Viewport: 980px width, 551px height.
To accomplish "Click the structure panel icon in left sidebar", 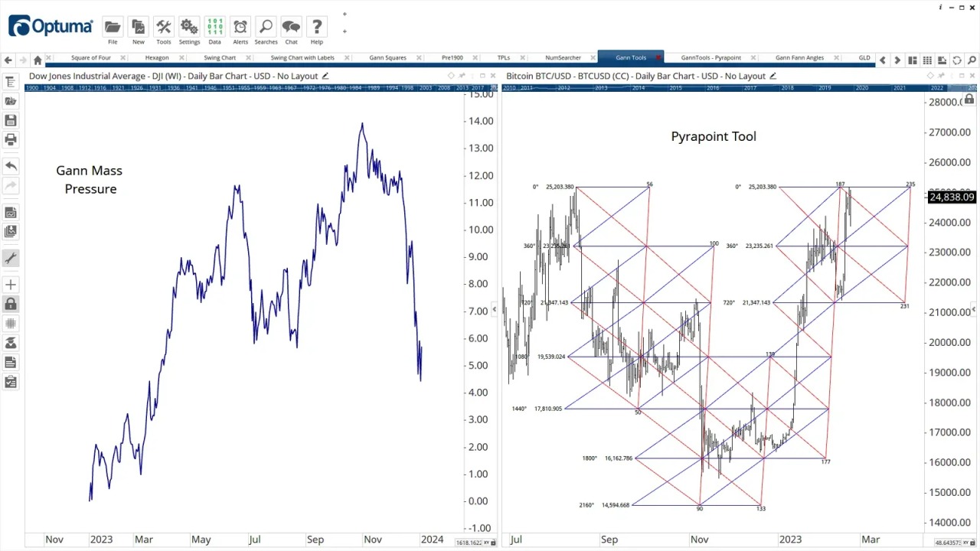I will tap(11, 82).
